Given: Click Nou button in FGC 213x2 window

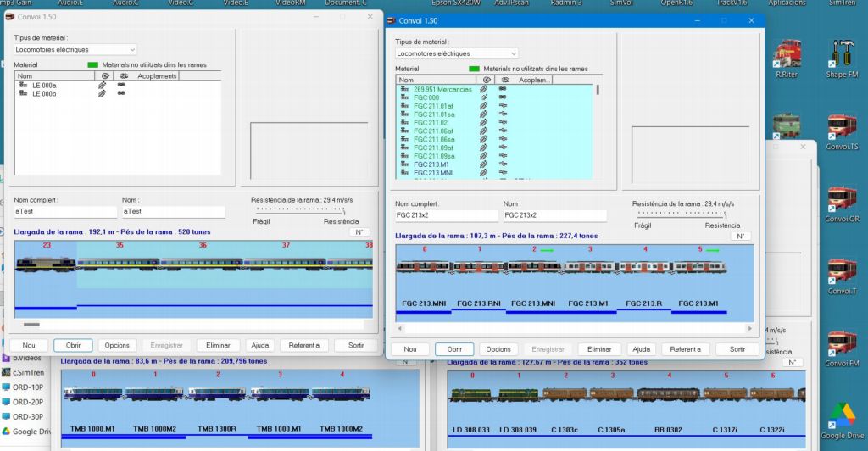Looking at the screenshot, I should [x=410, y=349].
